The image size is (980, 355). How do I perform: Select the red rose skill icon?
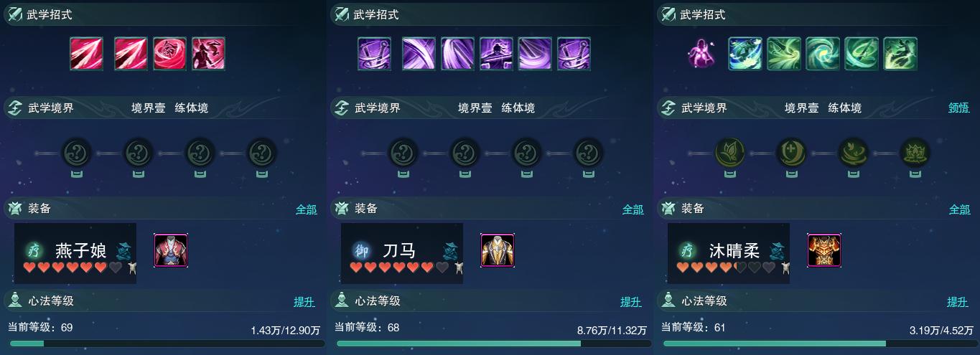point(169,54)
